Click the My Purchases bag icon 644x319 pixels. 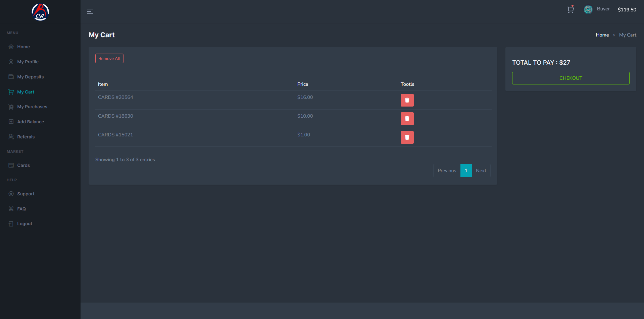(11, 107)
